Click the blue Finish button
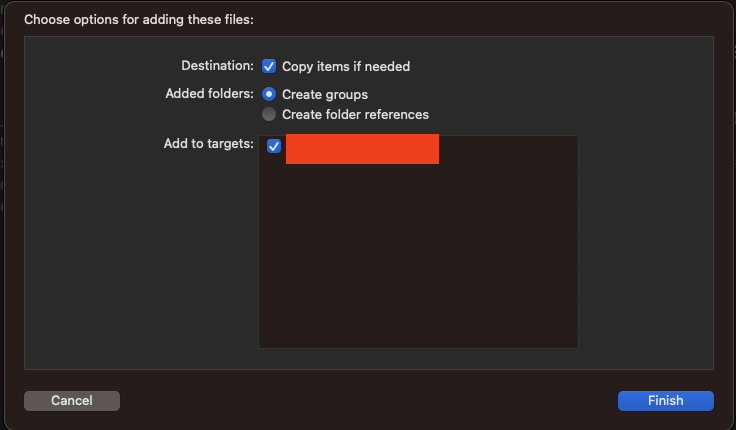 pyautogui.click(x=665, y=400)
